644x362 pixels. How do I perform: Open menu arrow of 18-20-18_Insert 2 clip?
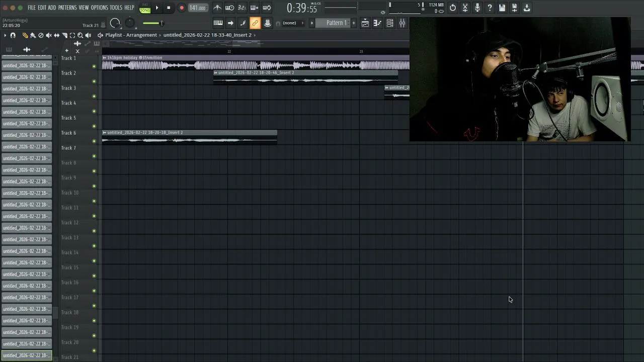(x=105, y=133)
